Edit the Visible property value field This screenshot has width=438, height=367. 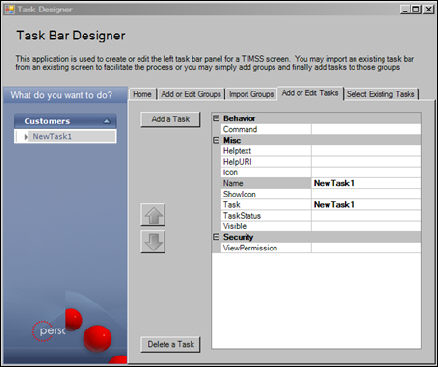pyautogui.click(x=366, y=226)
